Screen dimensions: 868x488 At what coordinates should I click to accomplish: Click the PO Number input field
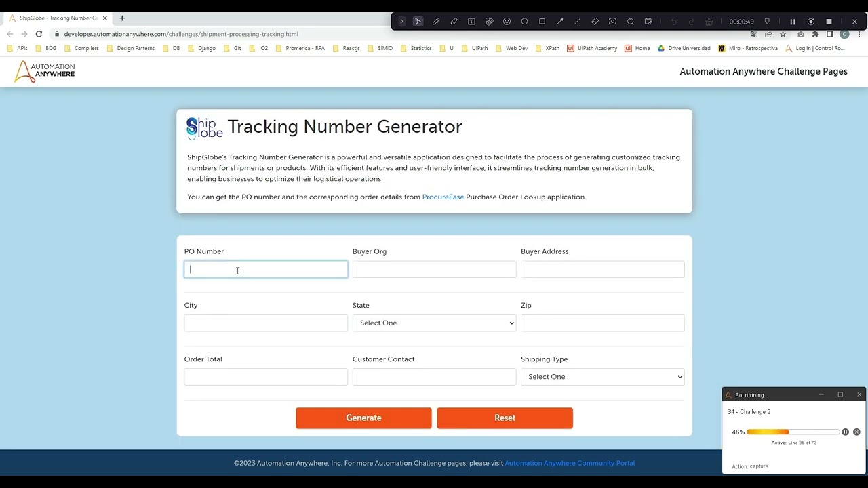click(x=266, y=270)
